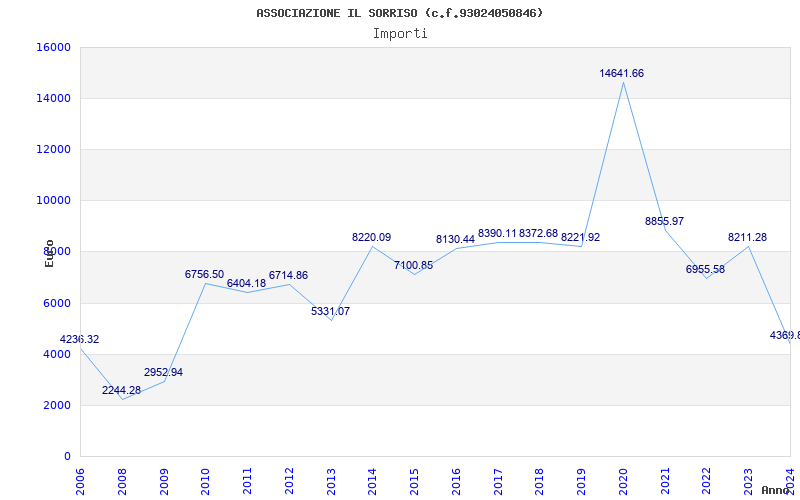Image resolution: width=800 pixels, height=500 pixels.
Task: Click x-axis year label 2023
Action: (x=749, y=482)
